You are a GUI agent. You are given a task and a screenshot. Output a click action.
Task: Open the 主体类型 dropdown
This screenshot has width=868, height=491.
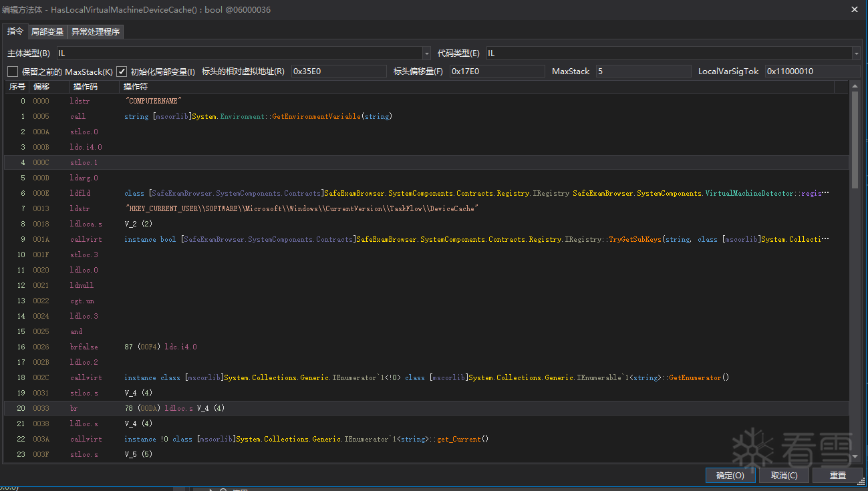[426, 53]
